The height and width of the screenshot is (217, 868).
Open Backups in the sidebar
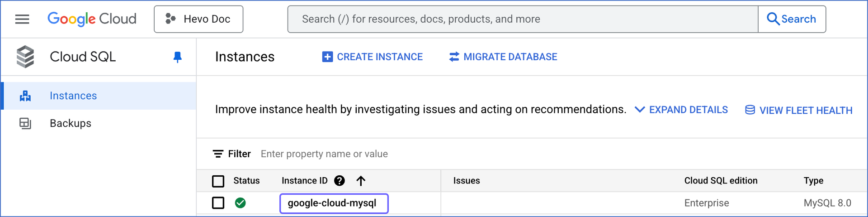(x=99, y=123)
